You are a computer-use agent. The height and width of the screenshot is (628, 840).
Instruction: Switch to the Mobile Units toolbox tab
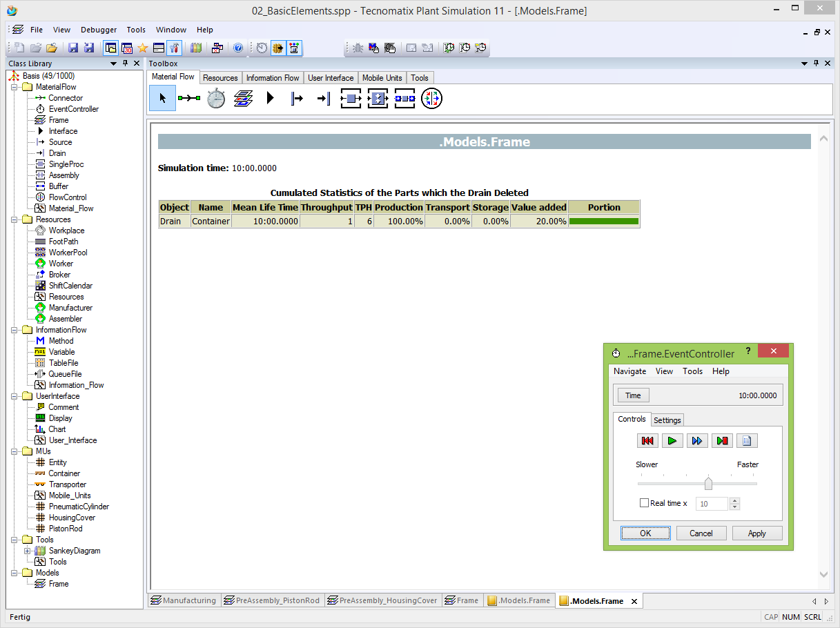click(382, 78)
